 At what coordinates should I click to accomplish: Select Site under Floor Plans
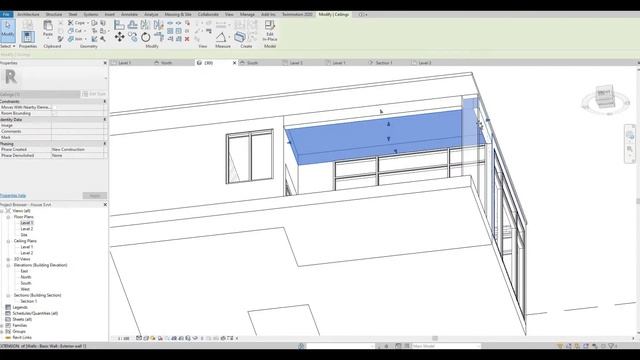[24, 235]
